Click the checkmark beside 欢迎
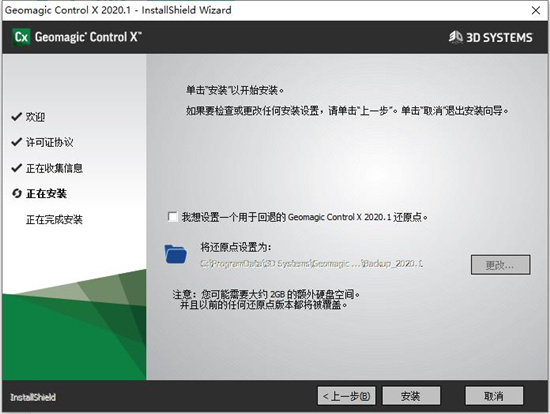Viewport: 550px width, 414px height. [x=16, y=117]
